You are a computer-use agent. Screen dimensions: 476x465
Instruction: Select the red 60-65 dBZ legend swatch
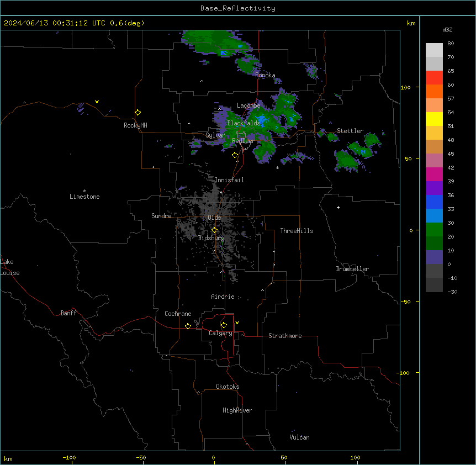click(434, 78)
